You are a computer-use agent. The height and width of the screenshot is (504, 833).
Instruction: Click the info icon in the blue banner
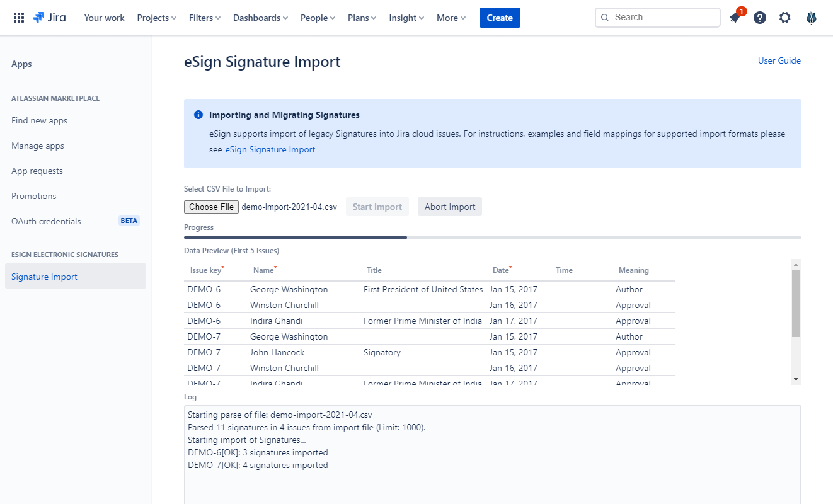pos(198,115)
